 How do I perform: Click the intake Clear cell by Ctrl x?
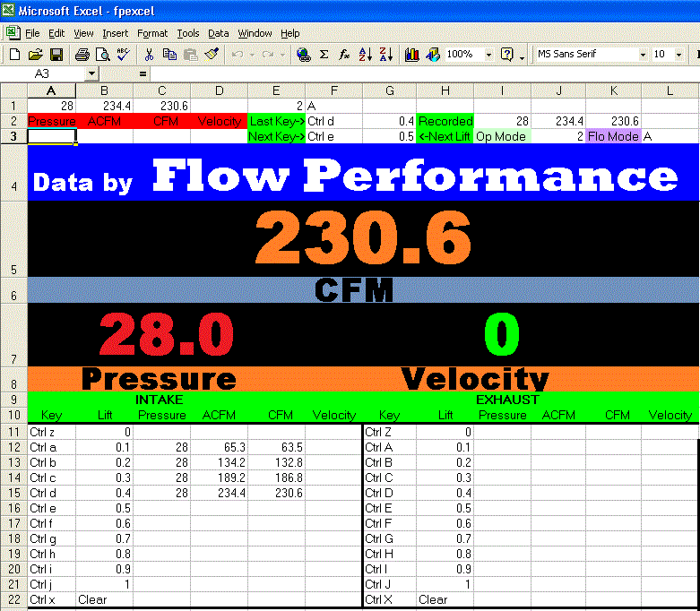[x=105, y=599]
